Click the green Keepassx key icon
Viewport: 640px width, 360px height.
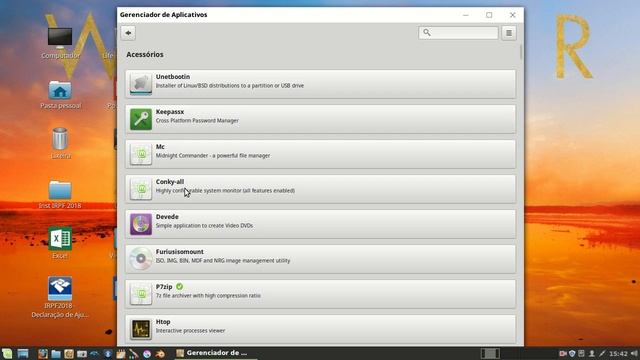point(141,119)
